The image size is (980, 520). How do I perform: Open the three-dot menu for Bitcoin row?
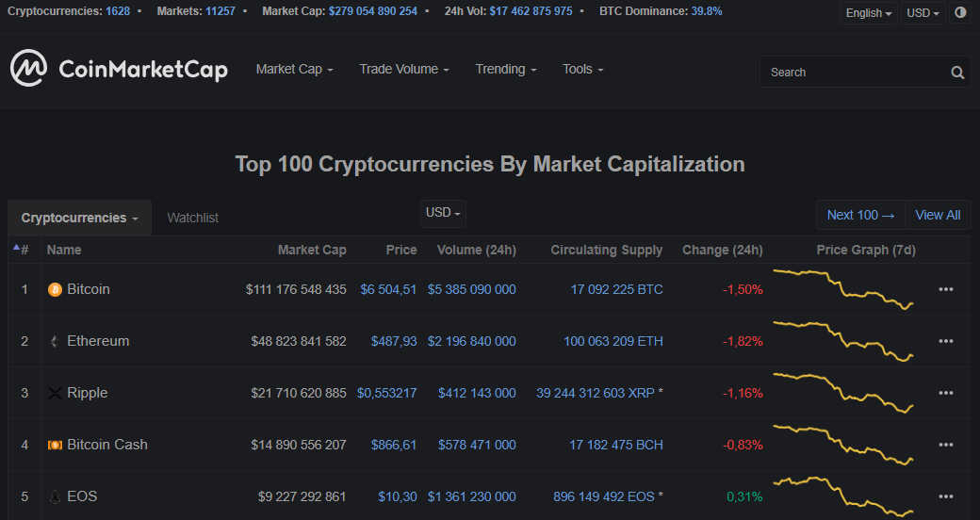(x=946, y=289)
